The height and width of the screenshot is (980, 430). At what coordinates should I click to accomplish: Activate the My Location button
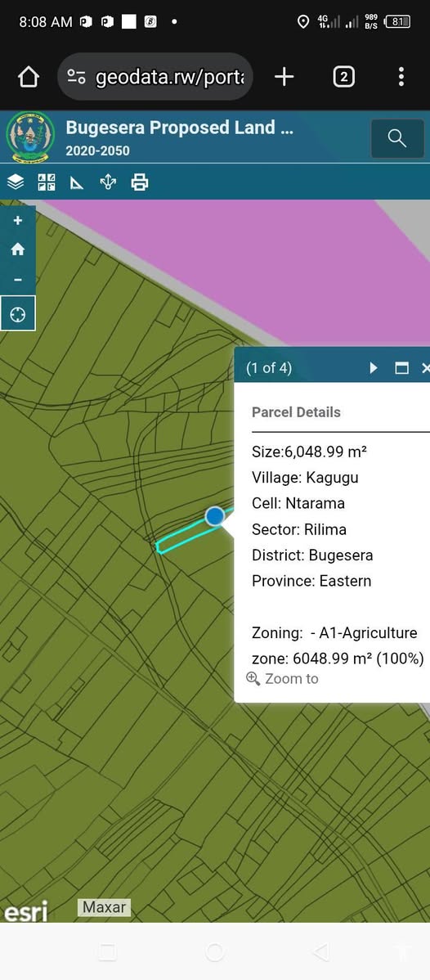coord(17,314)
